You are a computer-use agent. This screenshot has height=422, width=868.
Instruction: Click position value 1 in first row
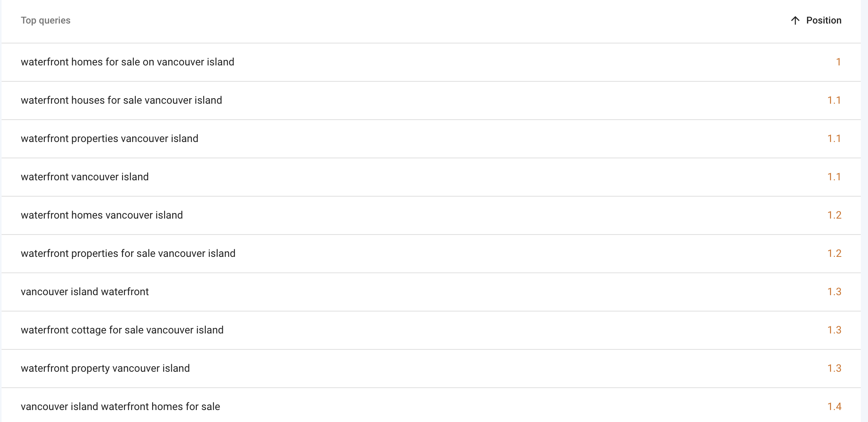838,62
